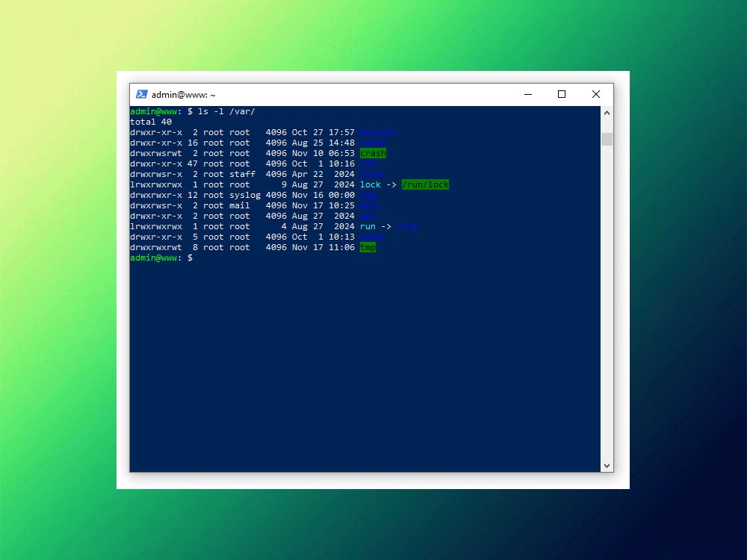The width and height of the screenshot is (747, 560).
Task: Close the admin@www terminal window
Action: pyautogui.click(x=595, y=95)
